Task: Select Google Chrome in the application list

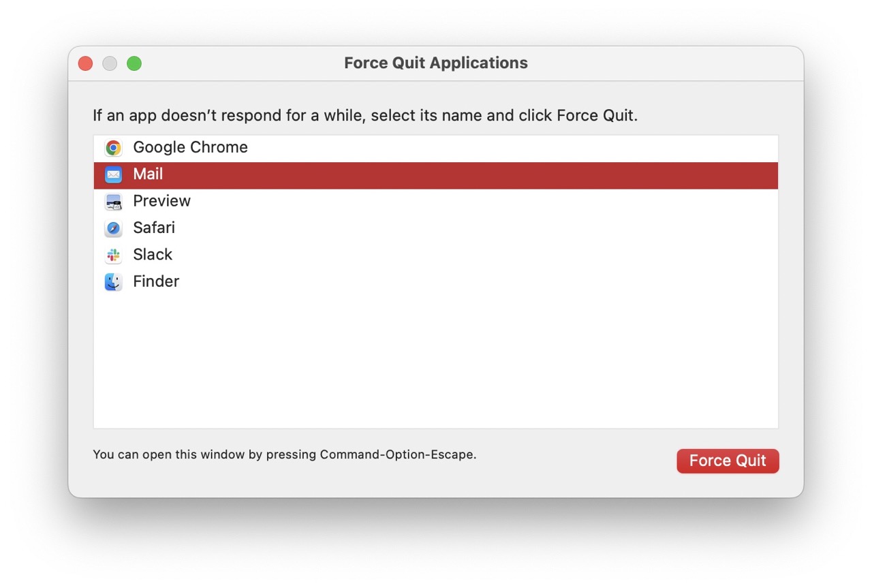Action: click(x=190, y=147)
